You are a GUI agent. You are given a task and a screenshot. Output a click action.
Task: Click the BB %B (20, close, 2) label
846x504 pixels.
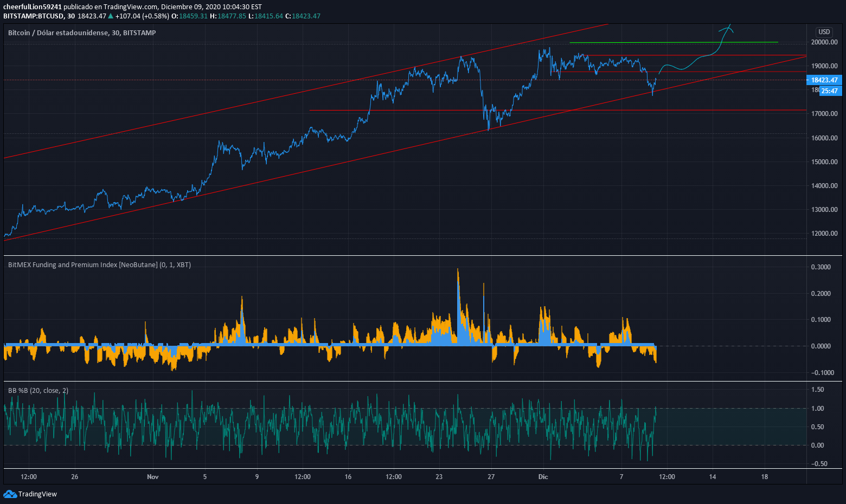[38, 391]
